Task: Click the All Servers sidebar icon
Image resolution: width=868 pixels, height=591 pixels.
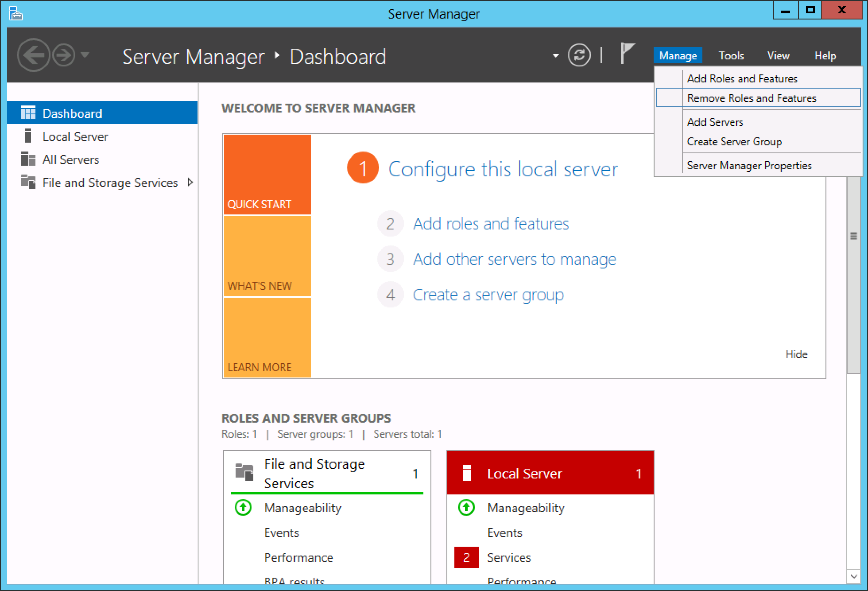Action: point(28,159)
